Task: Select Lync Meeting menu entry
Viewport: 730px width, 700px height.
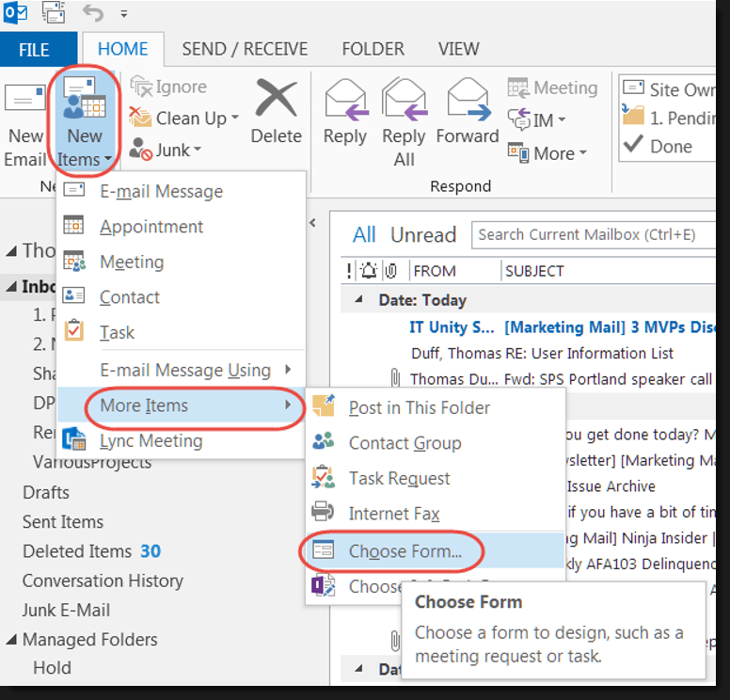Action: coord(182,440)
